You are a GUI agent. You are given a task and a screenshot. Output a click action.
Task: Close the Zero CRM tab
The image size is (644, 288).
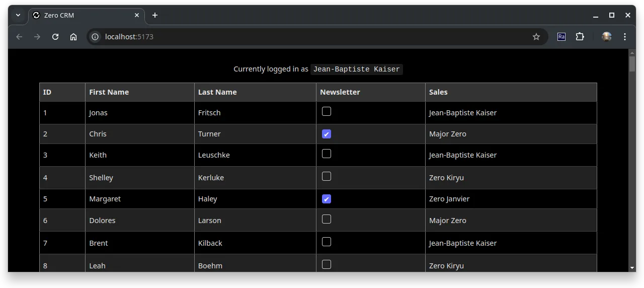coord(137,15)
